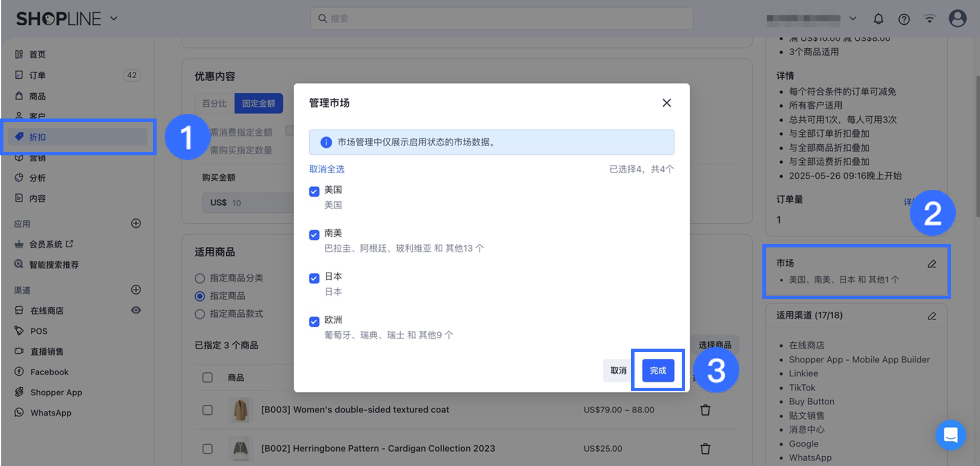This screenshot has height=466, width=980.
Task: Uncheck the 日本 market checkbox
Action: 314,278
